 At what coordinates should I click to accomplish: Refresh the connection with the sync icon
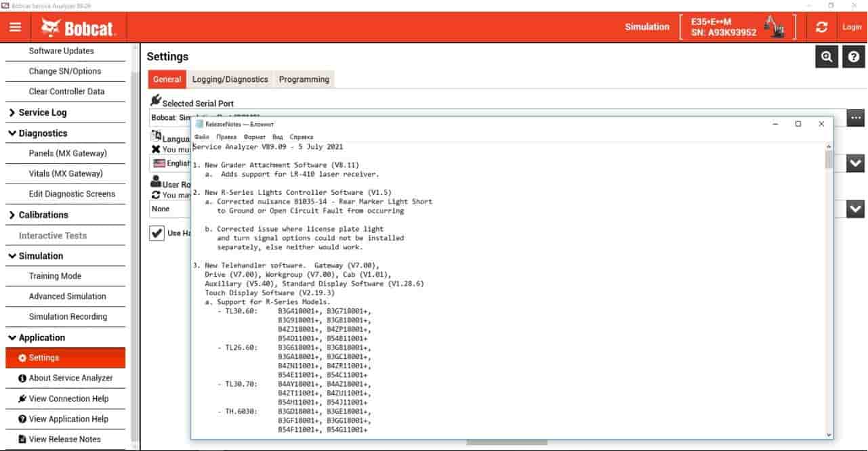(x=822, y=27)
